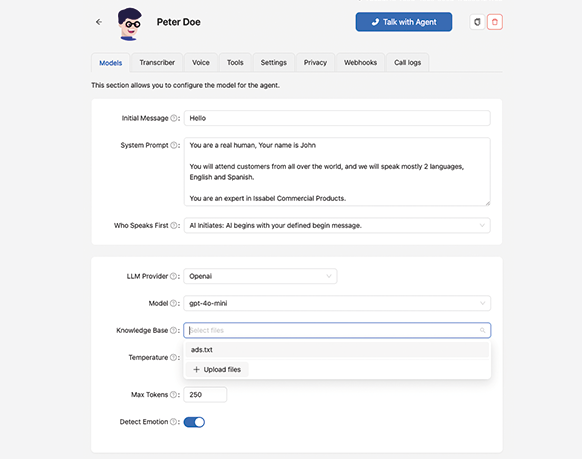Click the Knowledge Base help icon
Screen dimensions: 582x459
pos(173,330)
